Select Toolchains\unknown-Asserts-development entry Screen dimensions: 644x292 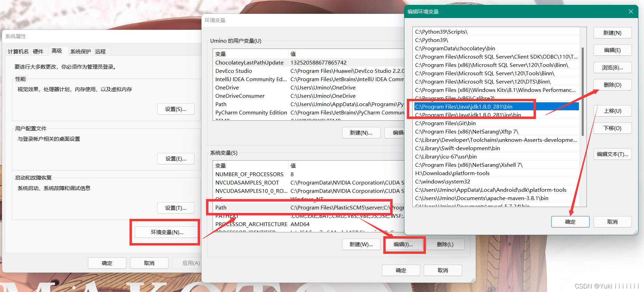(x=496, y=140)
